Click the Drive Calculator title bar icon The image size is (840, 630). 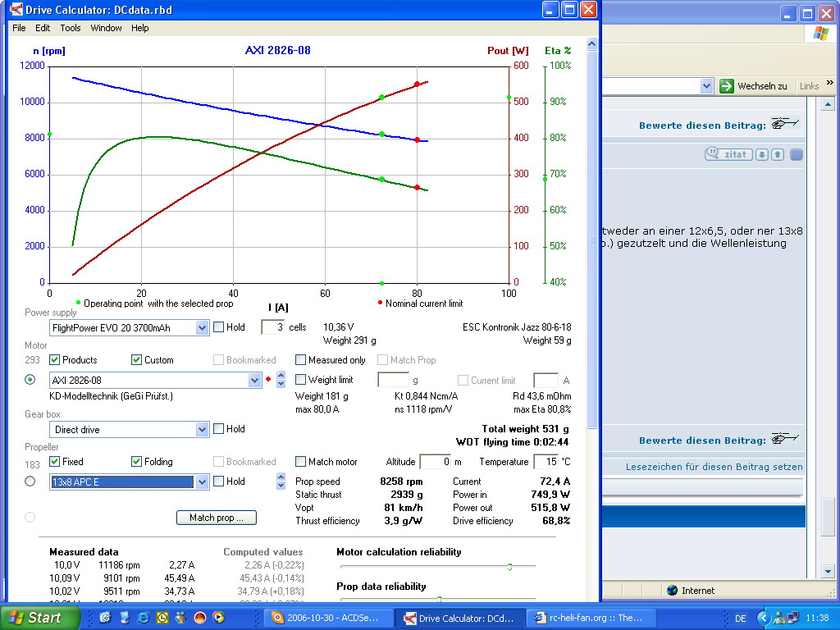click(16, 10)
